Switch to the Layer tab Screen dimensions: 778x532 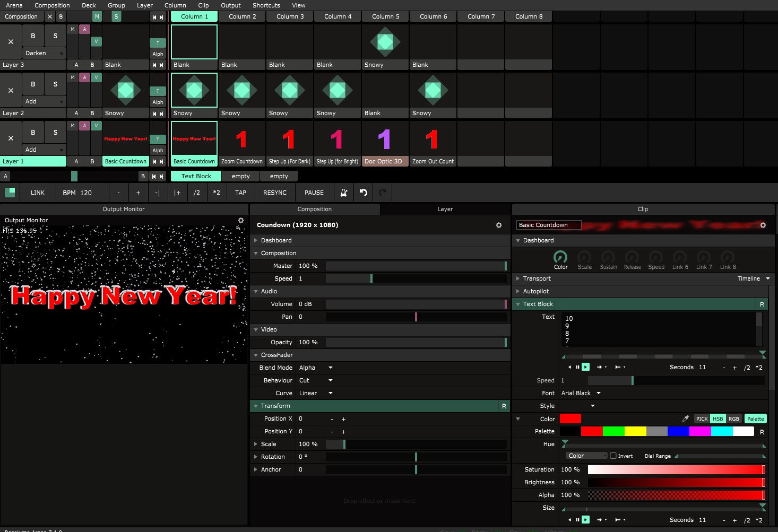point(445,209)
